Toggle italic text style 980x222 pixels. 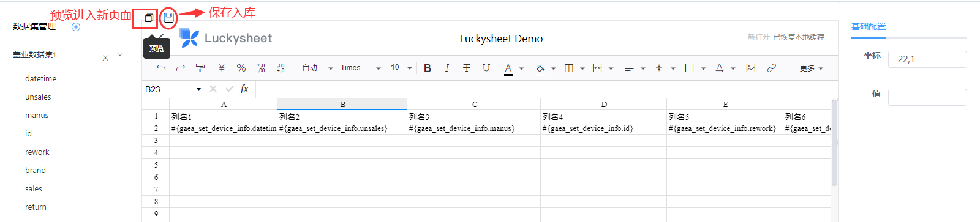tap(447, 68)
